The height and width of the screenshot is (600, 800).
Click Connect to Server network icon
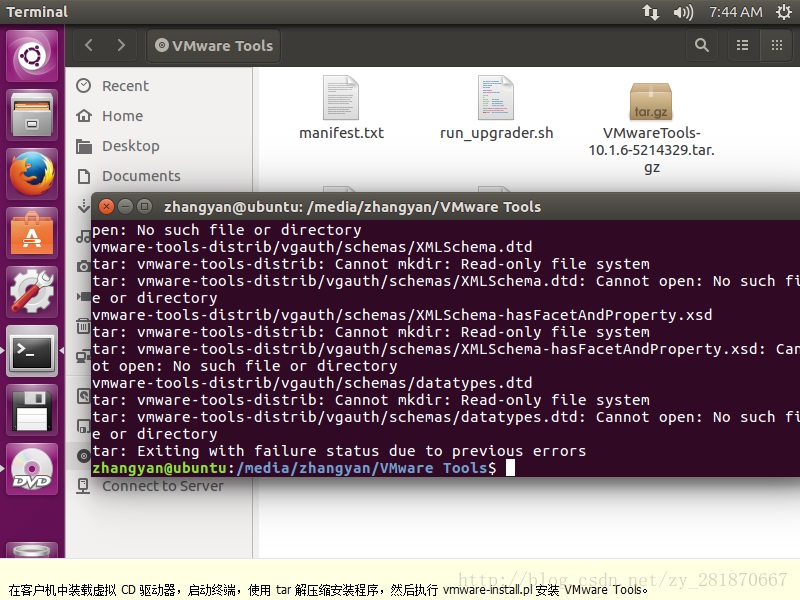tap(83, 486)
